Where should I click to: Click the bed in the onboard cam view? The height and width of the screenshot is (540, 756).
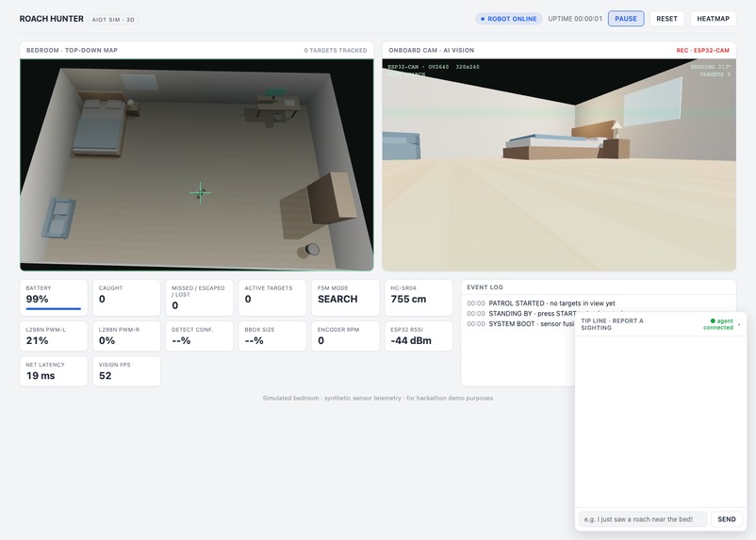pos(554,146)
